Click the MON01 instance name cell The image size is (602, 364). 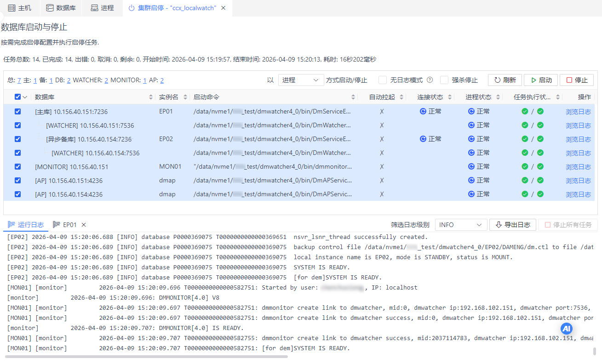pyautogui.click(x=170, y=166)
